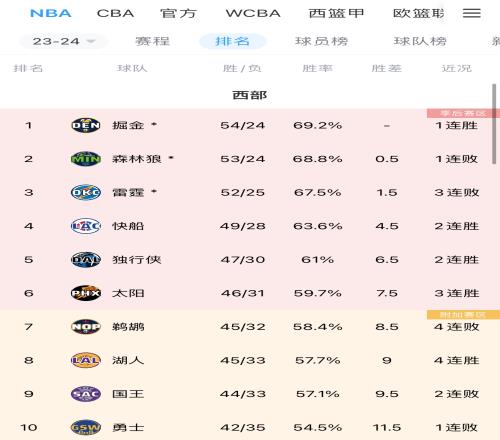Screen dimensions: 500x440
Task: Open the 湖人 team name link
Action: tap(128, 360)
